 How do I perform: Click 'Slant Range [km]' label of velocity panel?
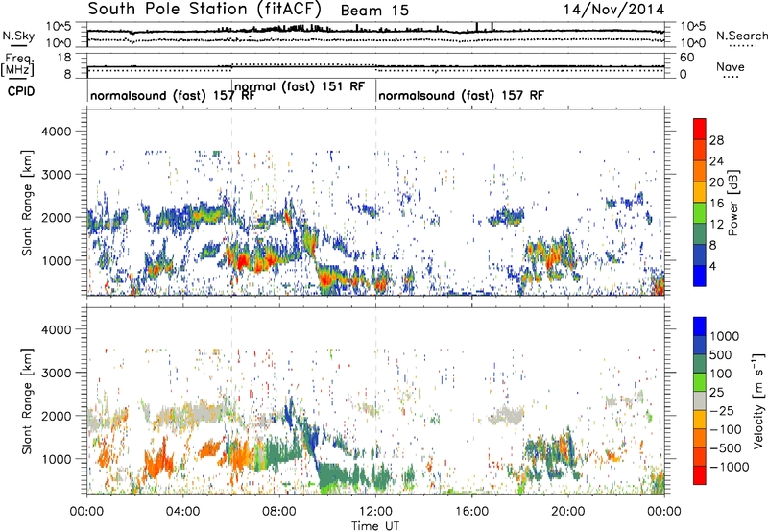(x=27, y=400)
